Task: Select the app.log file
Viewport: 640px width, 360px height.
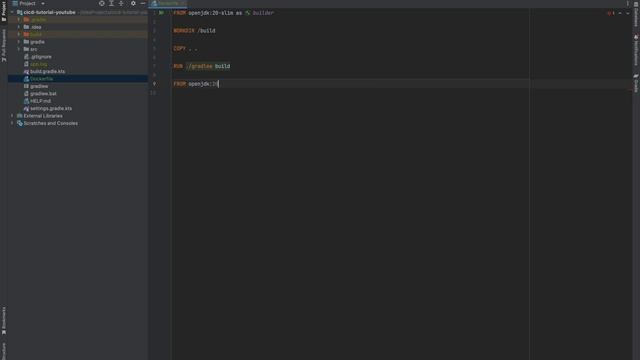Action: 38,64
